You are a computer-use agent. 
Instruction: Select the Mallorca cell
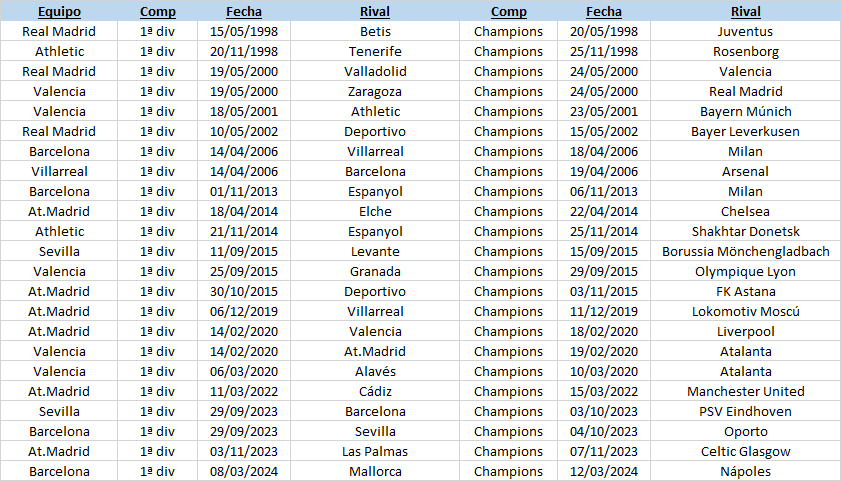click(375, 471)
